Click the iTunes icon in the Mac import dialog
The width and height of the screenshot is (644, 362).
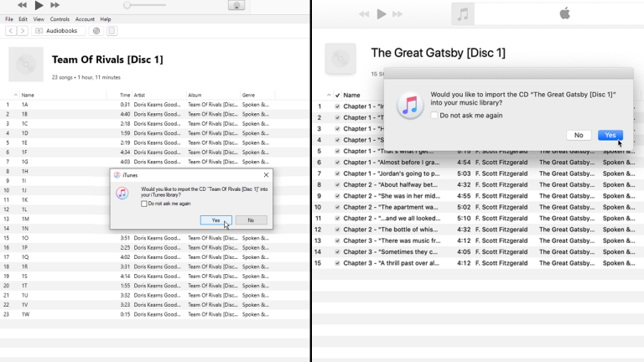410,106
